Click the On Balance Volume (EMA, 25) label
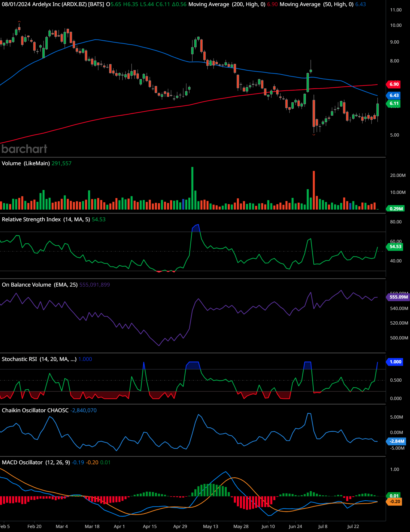 40,285
